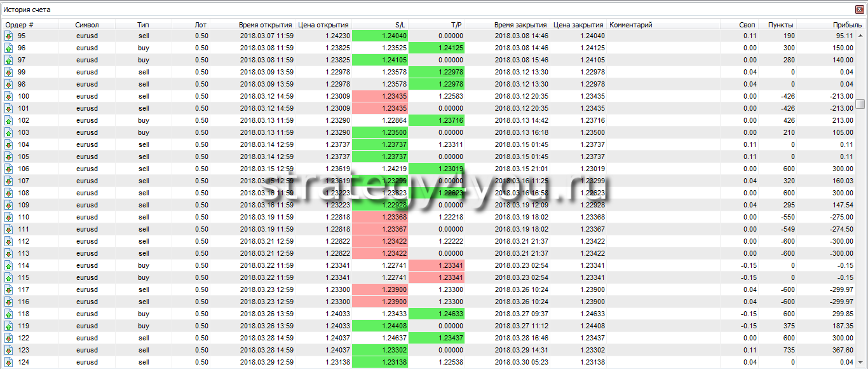
Task: Select the red S/L cell of order 112
Action: pos(380,241)
